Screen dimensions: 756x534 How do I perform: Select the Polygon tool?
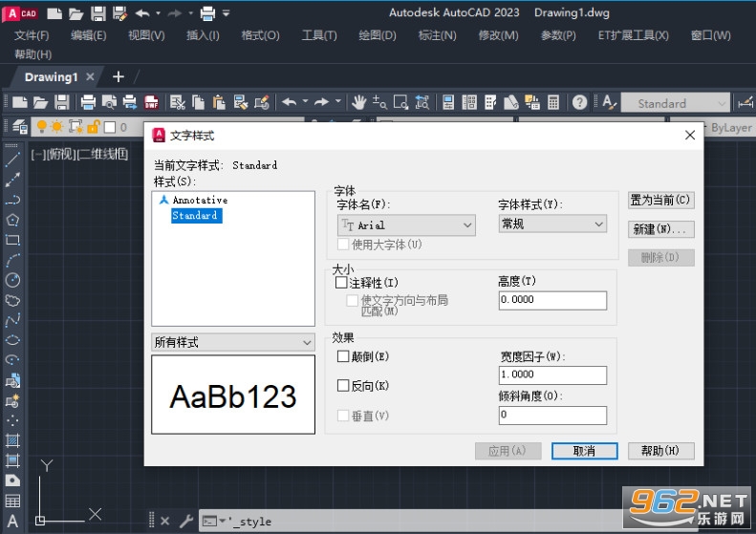tap(12, 220)
